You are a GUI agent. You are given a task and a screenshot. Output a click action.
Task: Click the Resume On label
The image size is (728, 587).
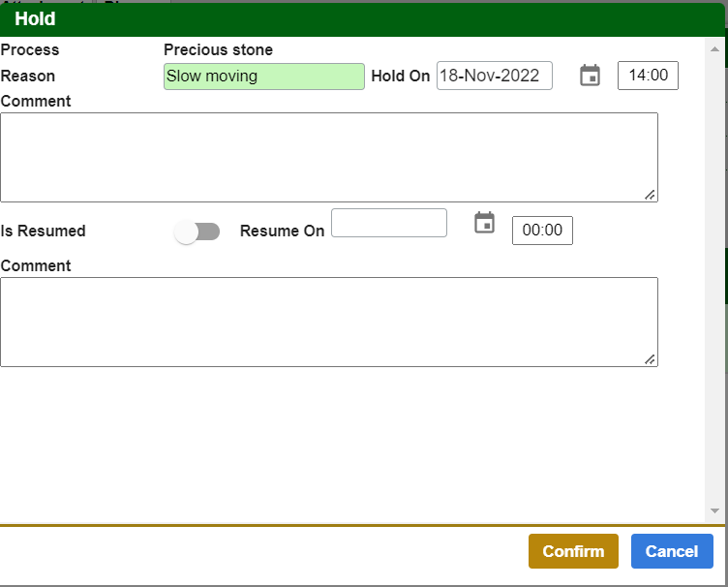tap(282, 232)
